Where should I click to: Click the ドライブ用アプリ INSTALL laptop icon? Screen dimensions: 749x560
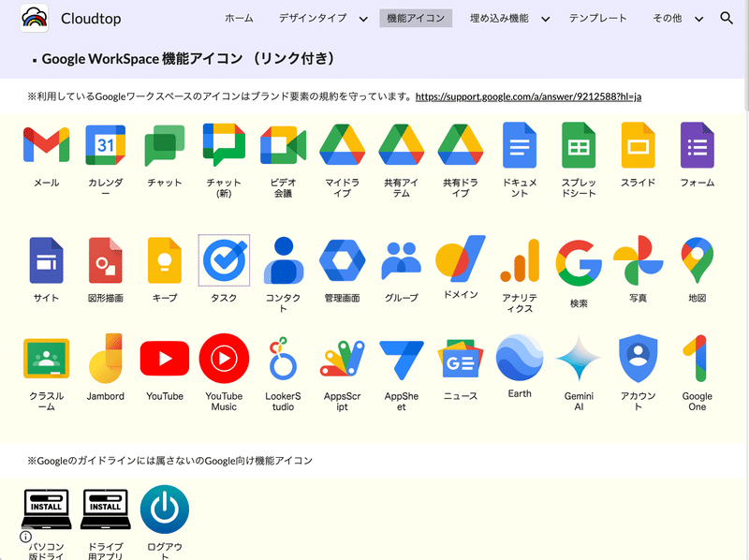(x=106, y=508)
